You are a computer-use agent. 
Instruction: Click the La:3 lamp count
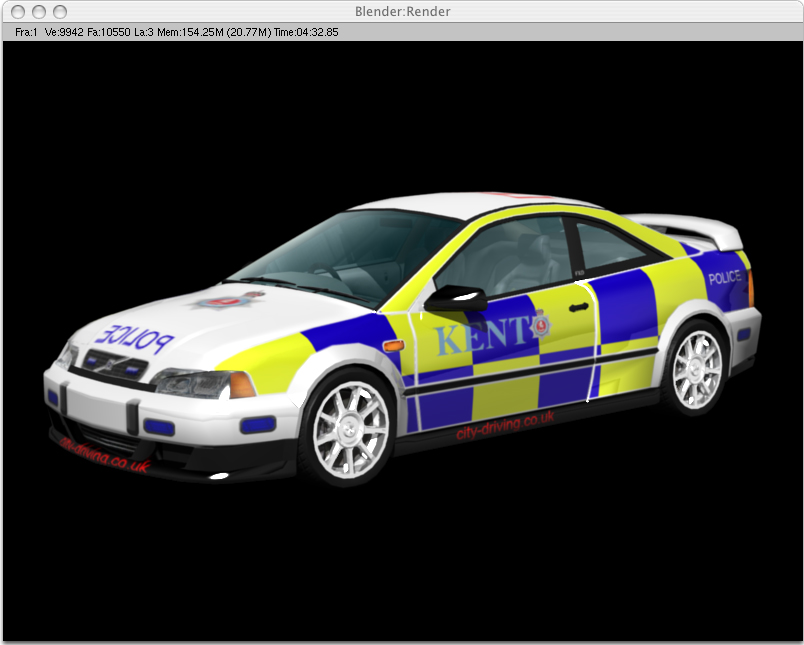[x=144, y=32]
